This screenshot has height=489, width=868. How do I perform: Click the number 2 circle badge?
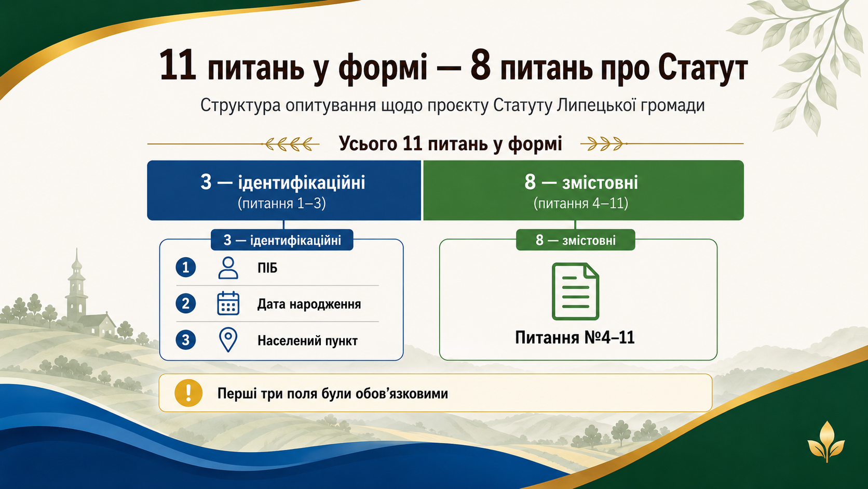[185, 303]
